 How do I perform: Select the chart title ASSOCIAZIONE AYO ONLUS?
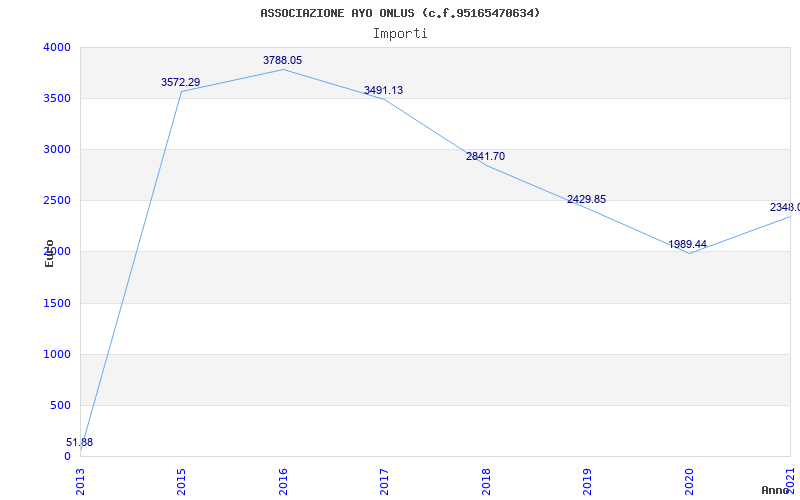point(400,13)
